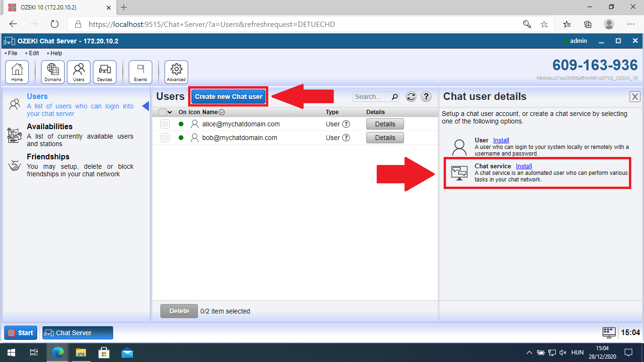The height and width of the screenshot is (362, 644).
Task: Open the Events flag icon
Action: click(140, 72)
